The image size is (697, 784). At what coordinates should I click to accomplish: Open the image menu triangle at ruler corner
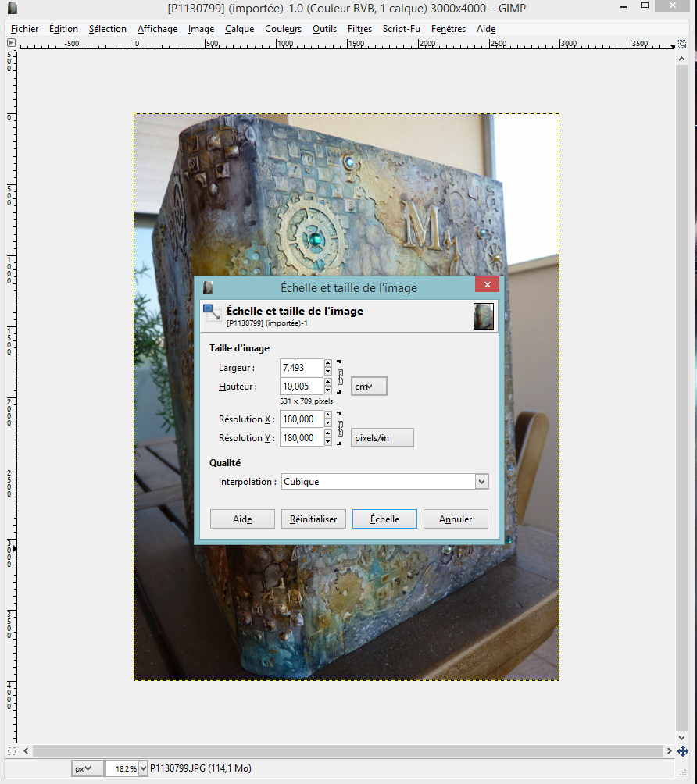(x=11, y=43)
